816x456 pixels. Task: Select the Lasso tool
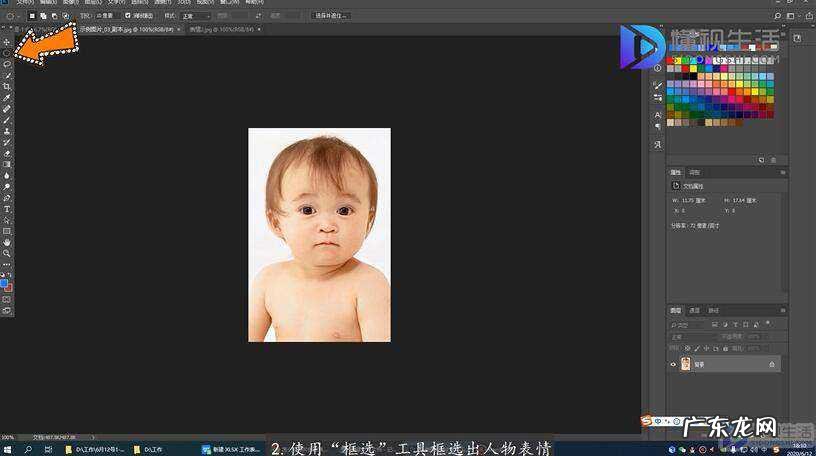point(7,64)
